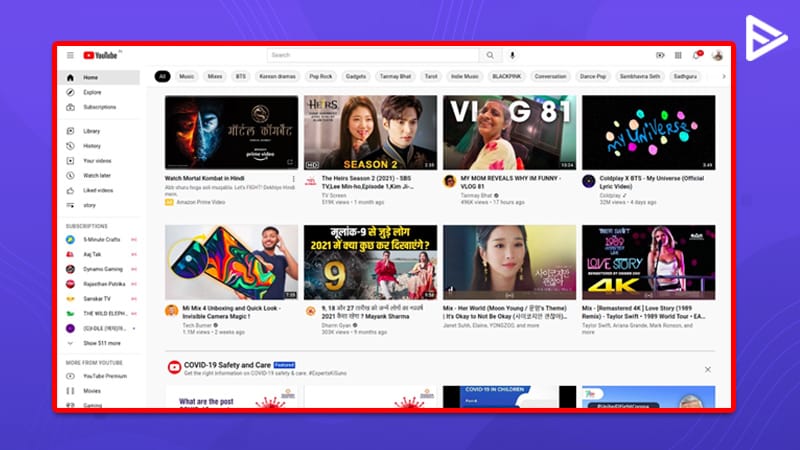This screenshot has height=450, width=800.
Task: Open the account avatar menu
Action: (x=717, y=55)
